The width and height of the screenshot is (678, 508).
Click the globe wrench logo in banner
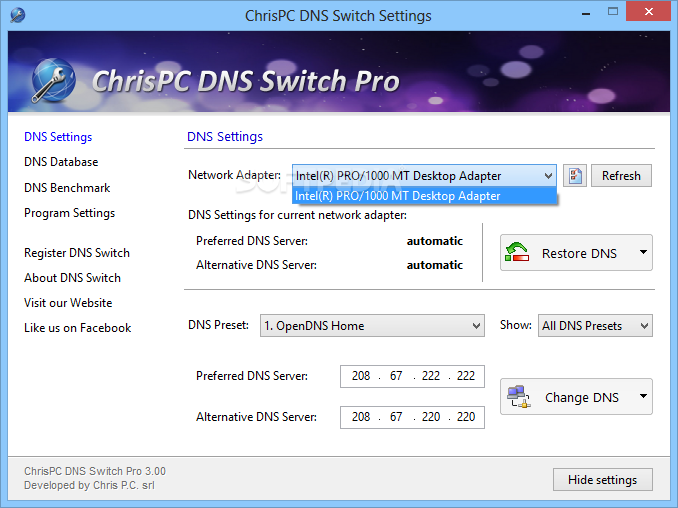[x=52, y=81]
